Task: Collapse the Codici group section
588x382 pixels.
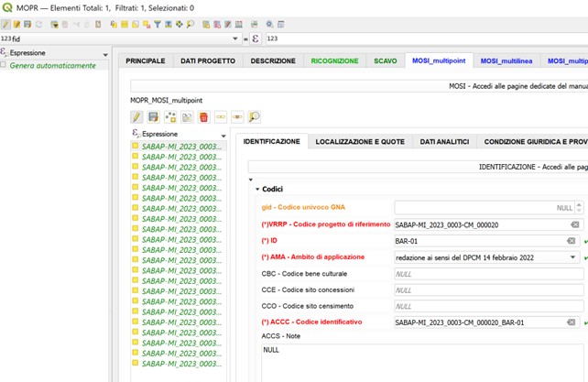Action: (257, 189)
